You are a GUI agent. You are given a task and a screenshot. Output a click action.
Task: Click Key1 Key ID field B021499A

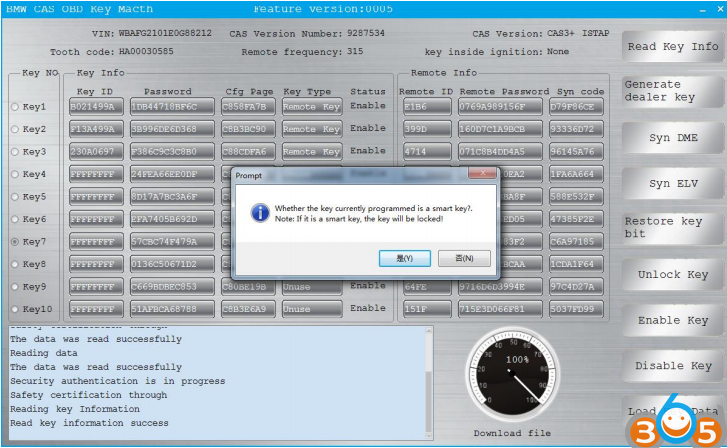coord(96,106)
